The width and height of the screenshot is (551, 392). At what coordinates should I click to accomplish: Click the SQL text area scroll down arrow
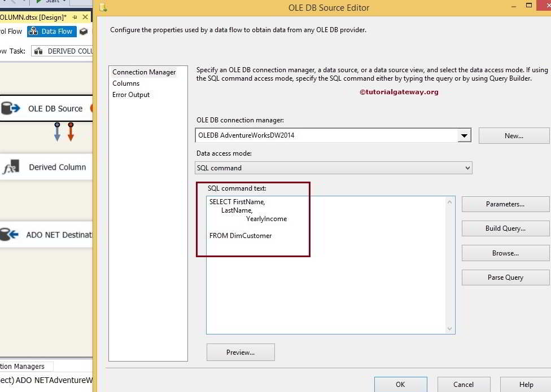450,329
